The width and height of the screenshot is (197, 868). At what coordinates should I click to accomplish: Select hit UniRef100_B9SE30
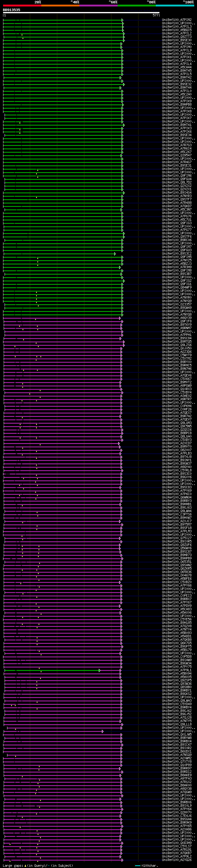pos(177,40)
